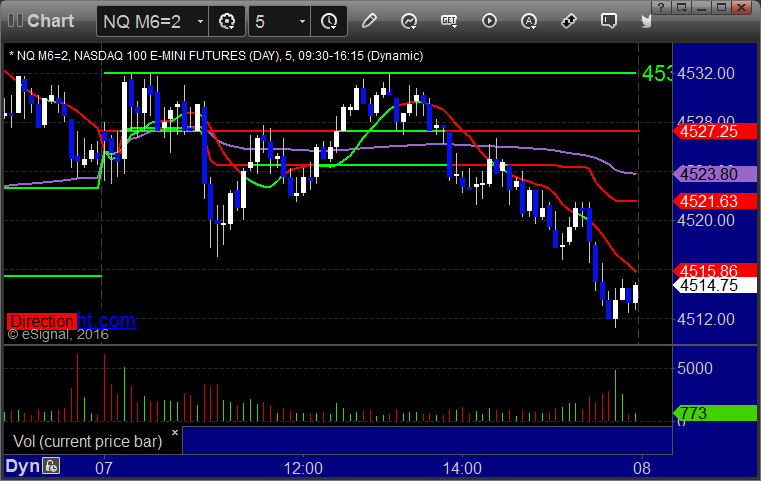
Task: Open the chat comment bubble icon
Action: 608,21
